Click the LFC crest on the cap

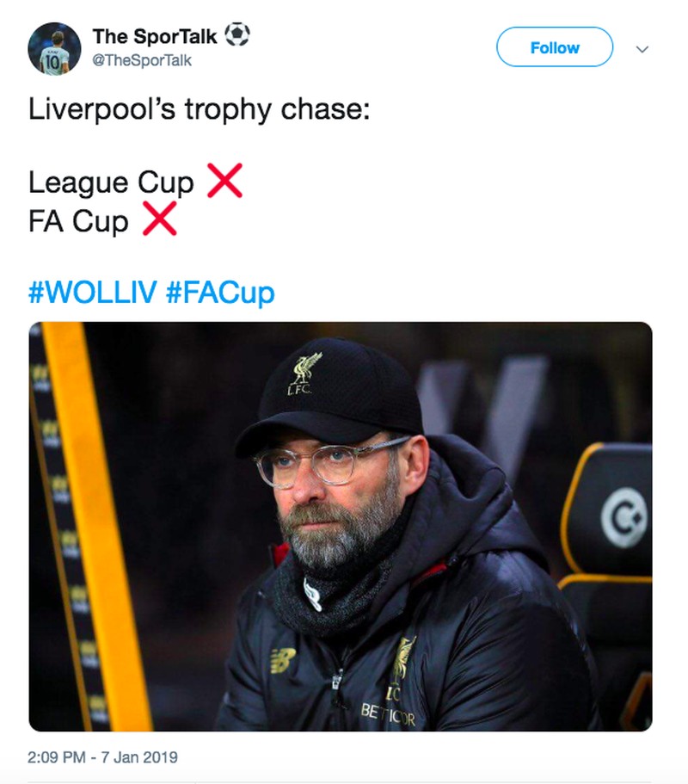tap(305, 372)
